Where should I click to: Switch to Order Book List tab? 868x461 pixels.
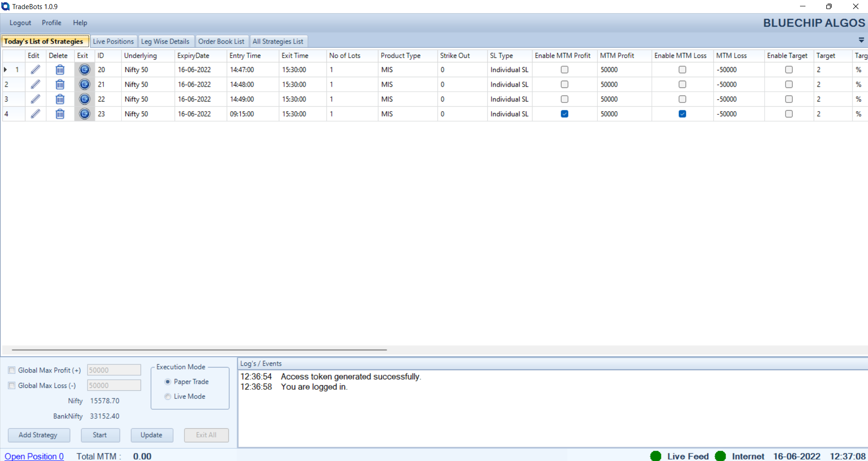(x=221, y=41)
